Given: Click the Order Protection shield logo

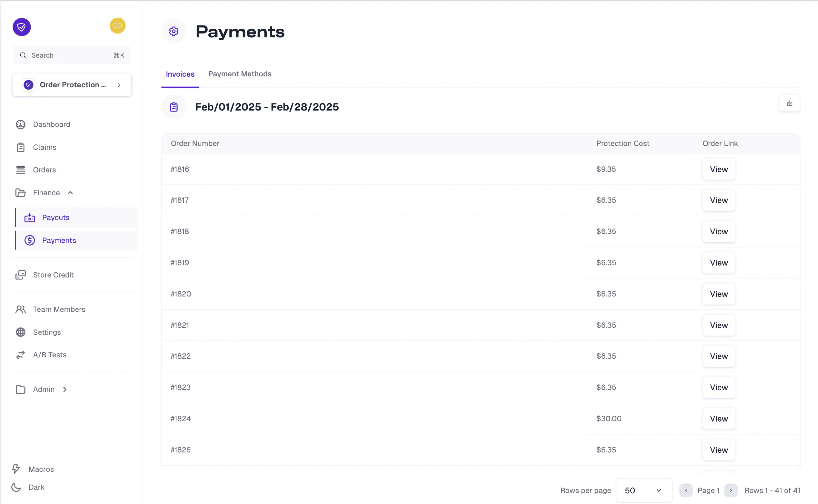Looking at the screenshot, I should (21, 27).
